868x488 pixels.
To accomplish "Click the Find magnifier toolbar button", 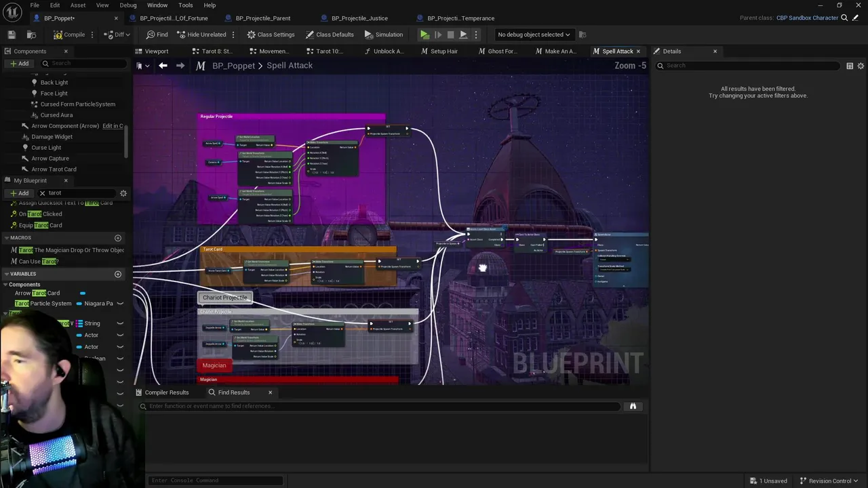I will tap(157, 35).
